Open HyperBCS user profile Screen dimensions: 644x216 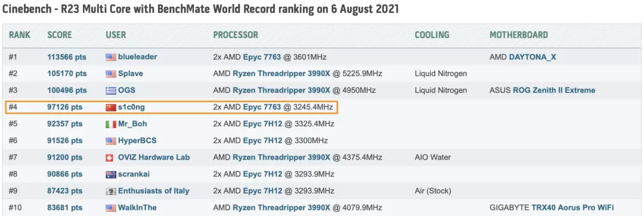click(137, 141)
